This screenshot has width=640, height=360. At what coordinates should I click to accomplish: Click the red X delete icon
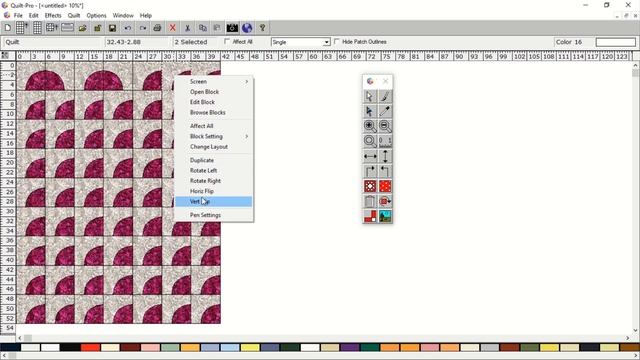coord(173,28)
